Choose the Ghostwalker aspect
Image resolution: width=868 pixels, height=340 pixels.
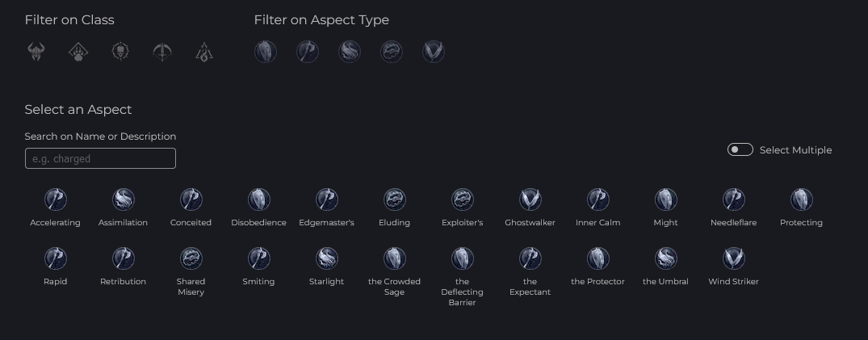point(530,208)
